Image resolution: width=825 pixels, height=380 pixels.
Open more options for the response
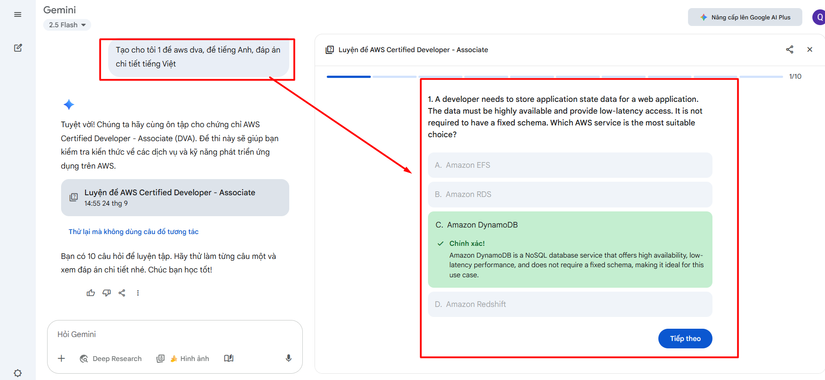pyautogui.click(x=138, y=293)
